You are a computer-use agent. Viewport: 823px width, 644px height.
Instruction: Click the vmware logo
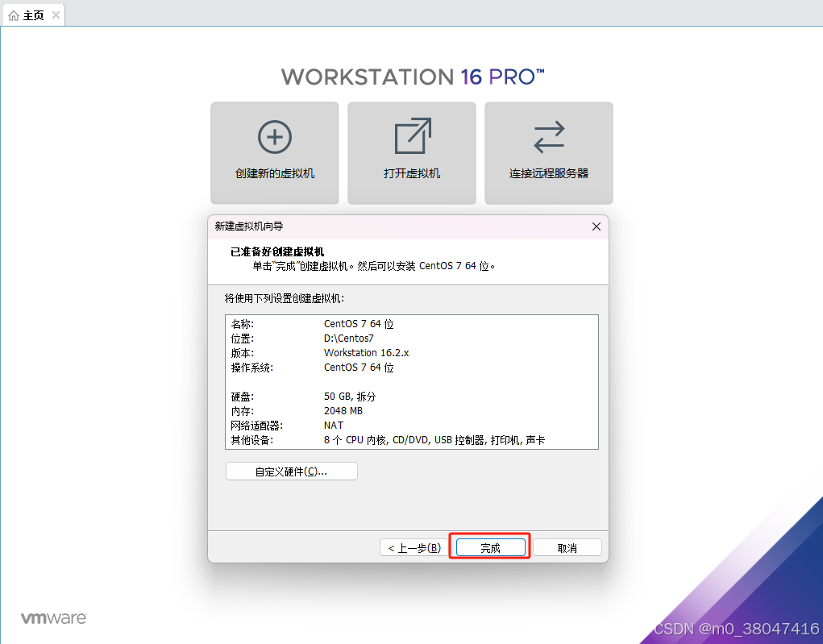click(53, 617)
